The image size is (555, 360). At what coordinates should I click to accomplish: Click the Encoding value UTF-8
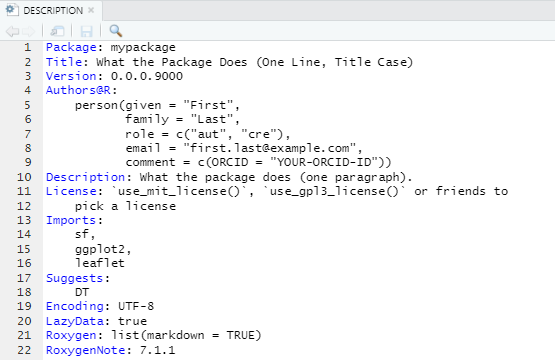(x=136, y=307)
